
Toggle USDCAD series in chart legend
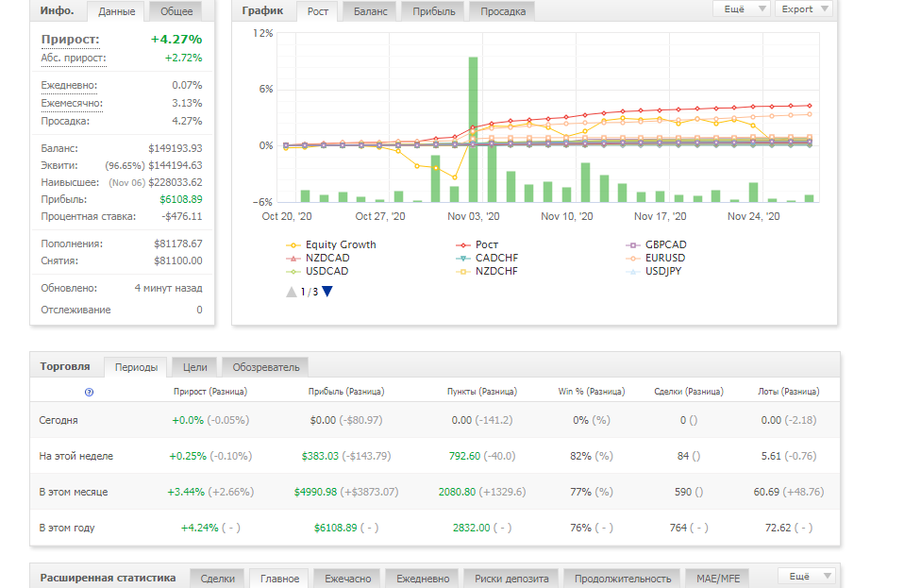pyautogui.click(x=317, y=271)
